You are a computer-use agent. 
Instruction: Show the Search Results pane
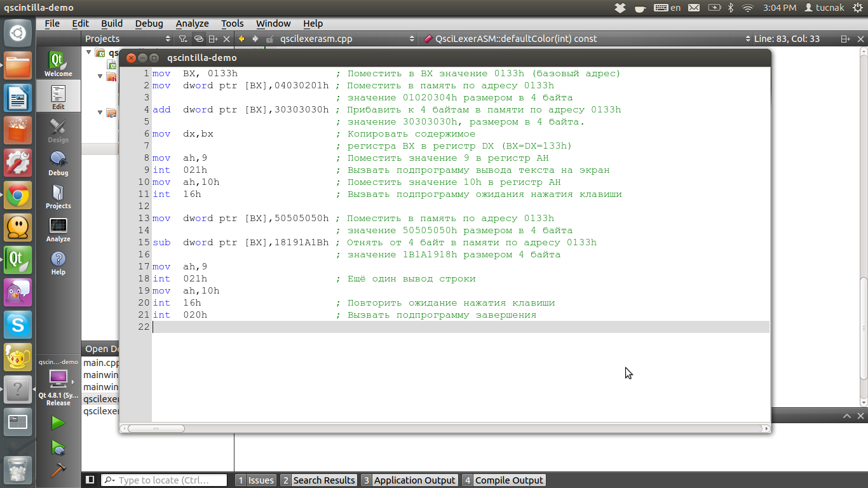click(318, 480)
